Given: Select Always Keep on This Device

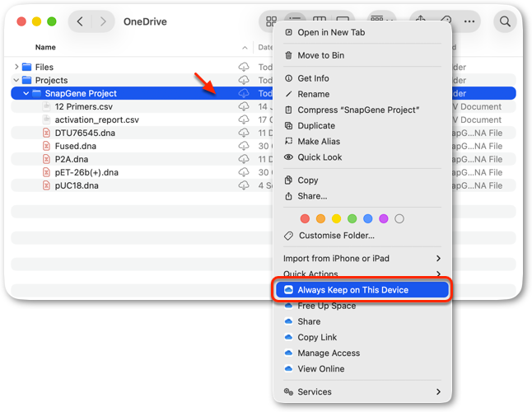Looking at the screenshot, I should coord(362,290).
